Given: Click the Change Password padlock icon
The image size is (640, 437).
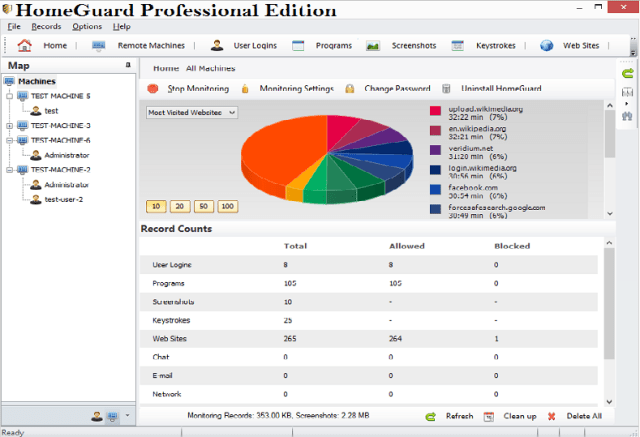Looking at the screenshot, I should pos(350,89).
